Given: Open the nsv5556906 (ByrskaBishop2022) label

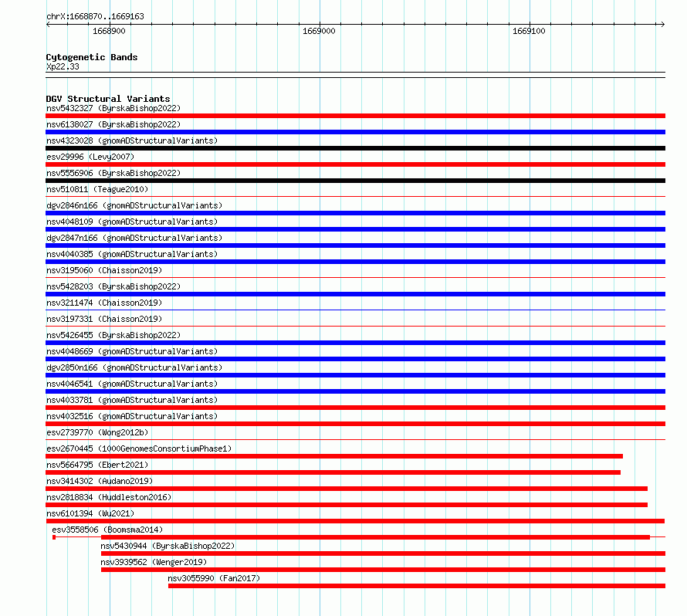Looking at the screenshot, I should tap(113, 173).
